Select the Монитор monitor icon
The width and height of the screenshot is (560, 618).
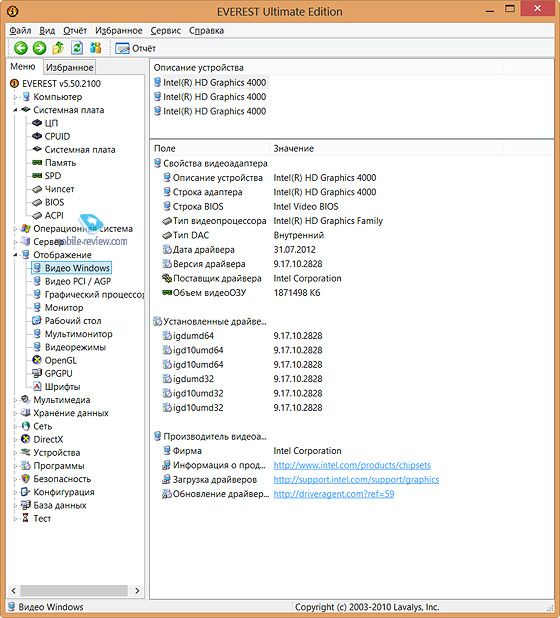click(x=37, y=307)
